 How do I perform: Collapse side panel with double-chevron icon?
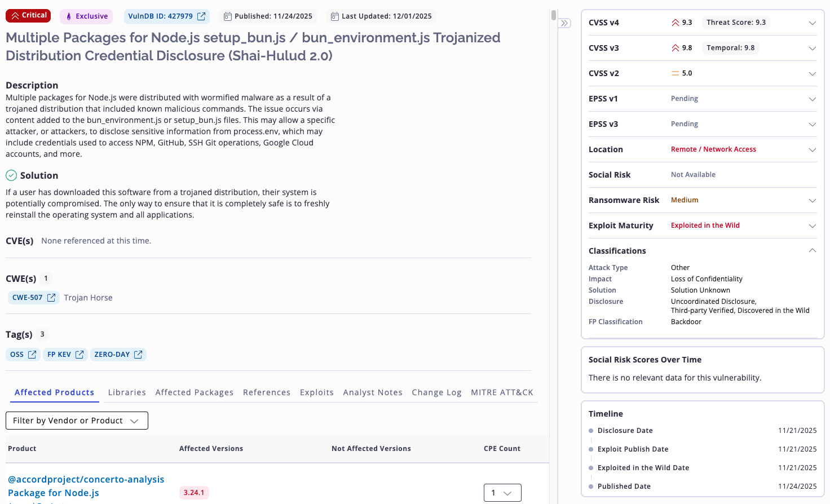click(564, 23)
